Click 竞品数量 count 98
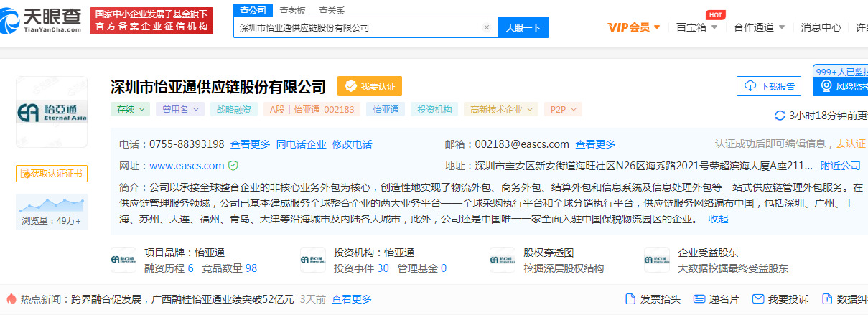The height and width of the screenshot is (315, 868). tap(251, 268)
